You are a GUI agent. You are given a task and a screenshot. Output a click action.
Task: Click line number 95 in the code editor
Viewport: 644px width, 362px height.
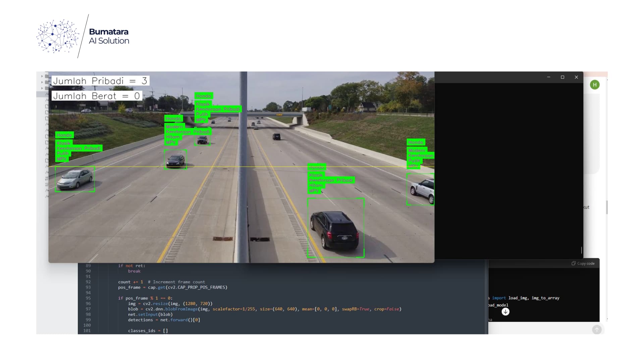pyautogui.click(x=88, y=298)
